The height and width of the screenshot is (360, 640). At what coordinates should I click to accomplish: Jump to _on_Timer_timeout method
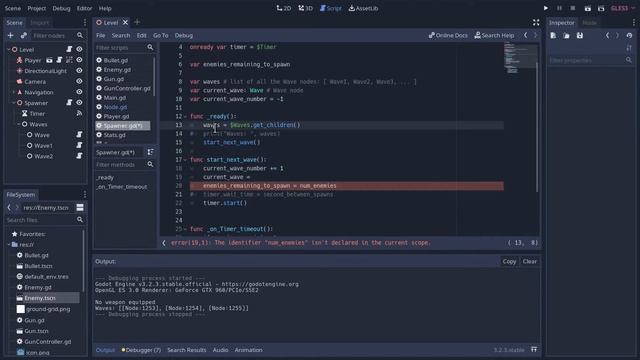122,187
